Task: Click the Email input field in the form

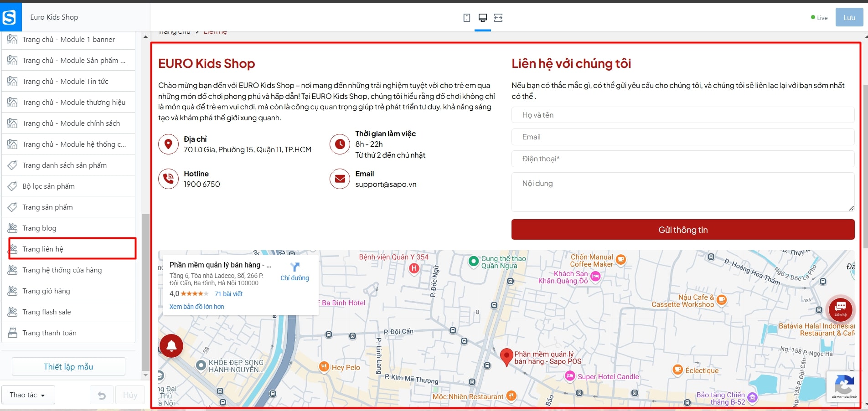Action: pyautogui.click(x=683, y=137)
